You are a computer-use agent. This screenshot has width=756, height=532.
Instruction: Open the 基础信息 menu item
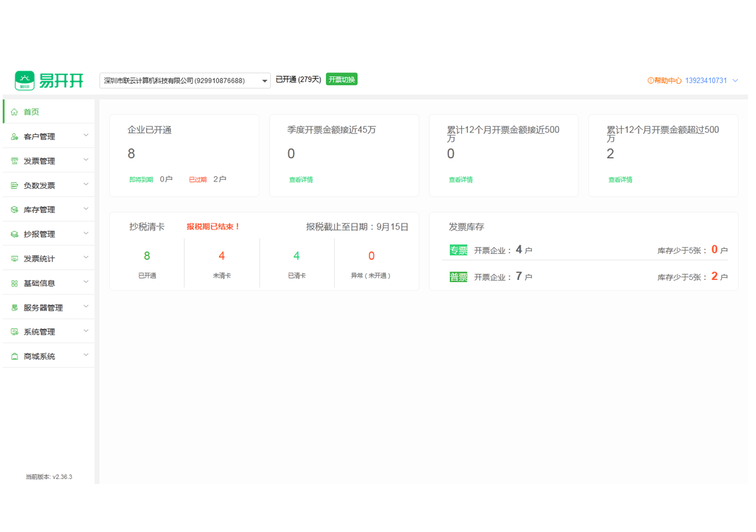point(39,283)
